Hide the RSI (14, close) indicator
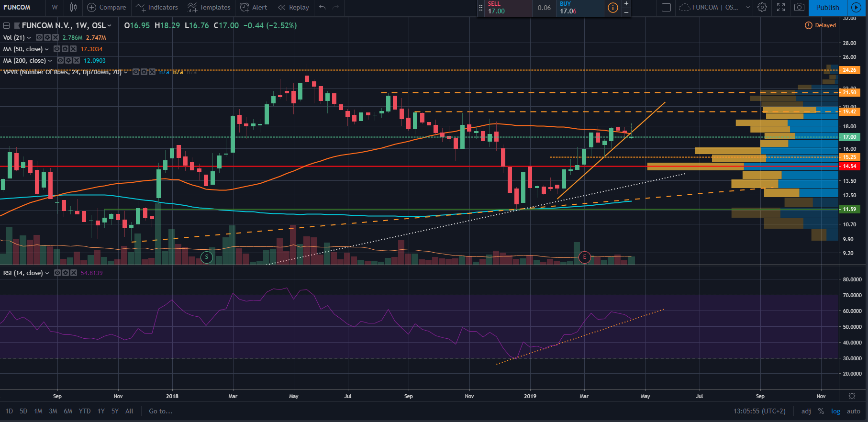868x422 pixels. tap(57, 273)
